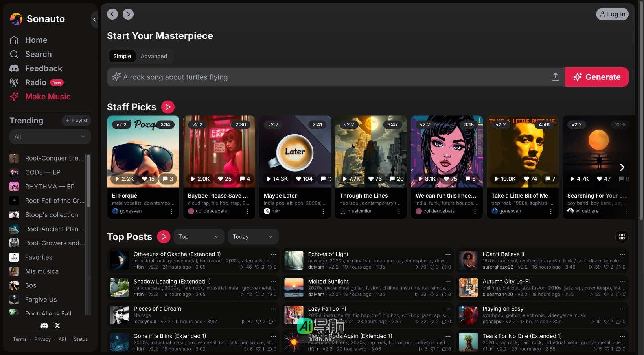Play the Staff Picks playlist

168,107
